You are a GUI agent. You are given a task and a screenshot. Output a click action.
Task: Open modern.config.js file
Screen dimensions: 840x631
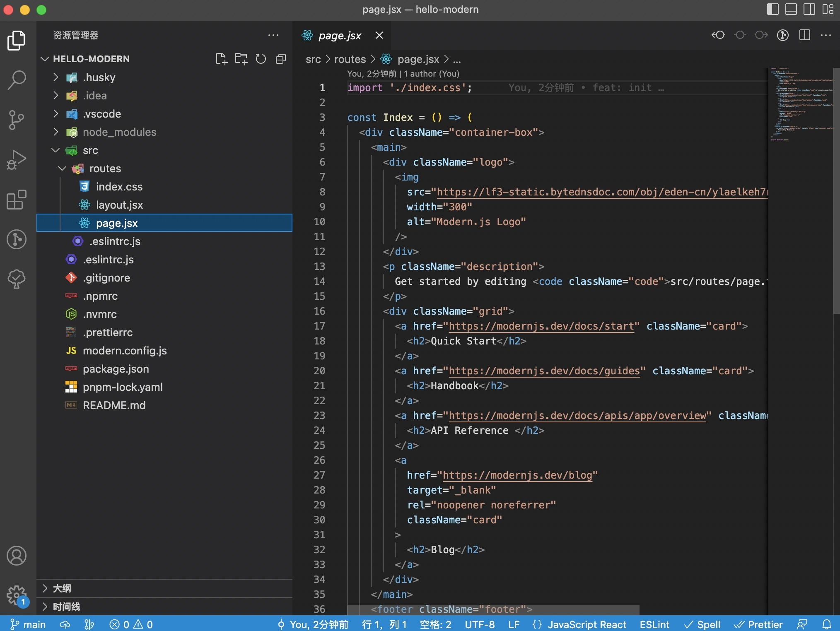tap(164, 351)
